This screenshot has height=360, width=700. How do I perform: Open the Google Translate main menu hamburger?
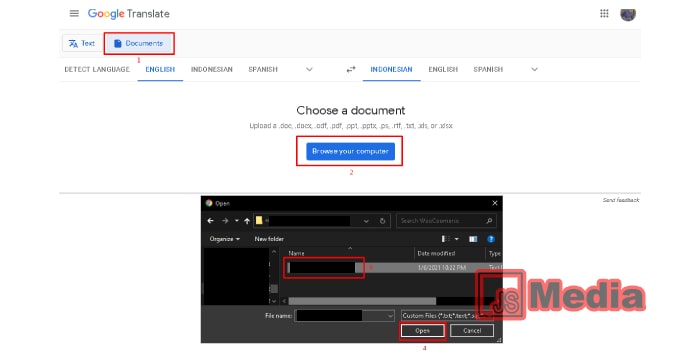coord(74,13)
